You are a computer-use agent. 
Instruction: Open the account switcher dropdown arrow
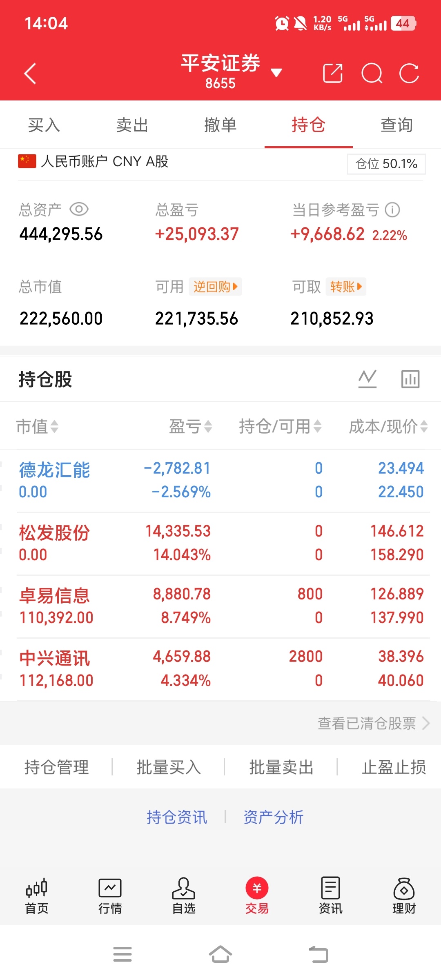pos(276,73)
